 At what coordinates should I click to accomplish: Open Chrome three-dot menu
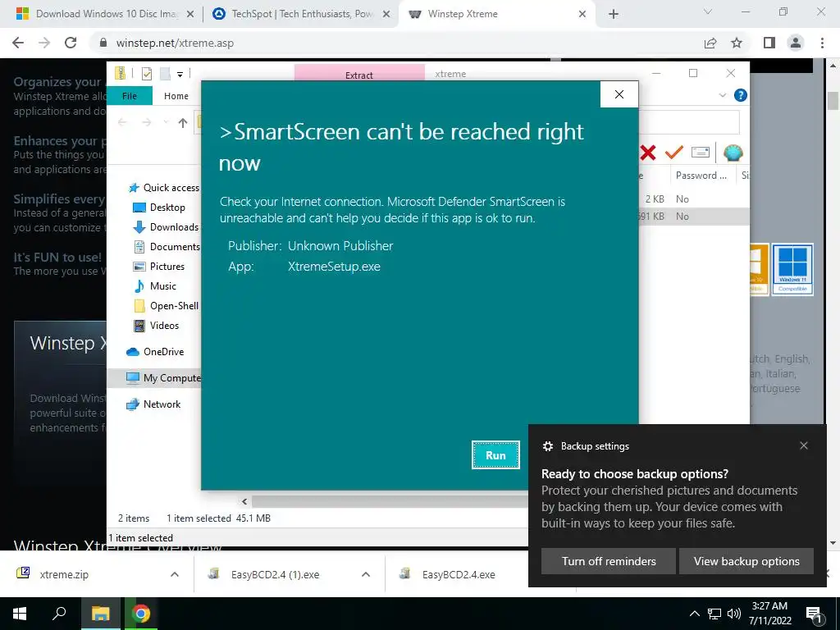click(822, 43)
